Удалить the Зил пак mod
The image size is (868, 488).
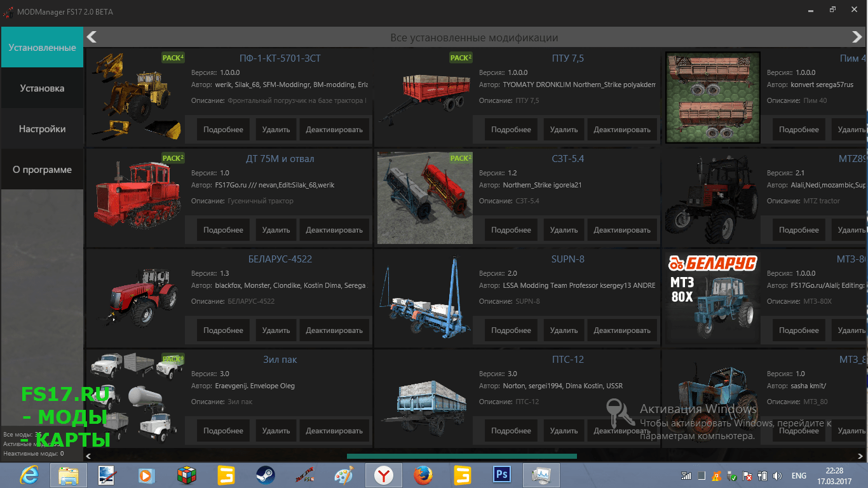click(276, 430)
